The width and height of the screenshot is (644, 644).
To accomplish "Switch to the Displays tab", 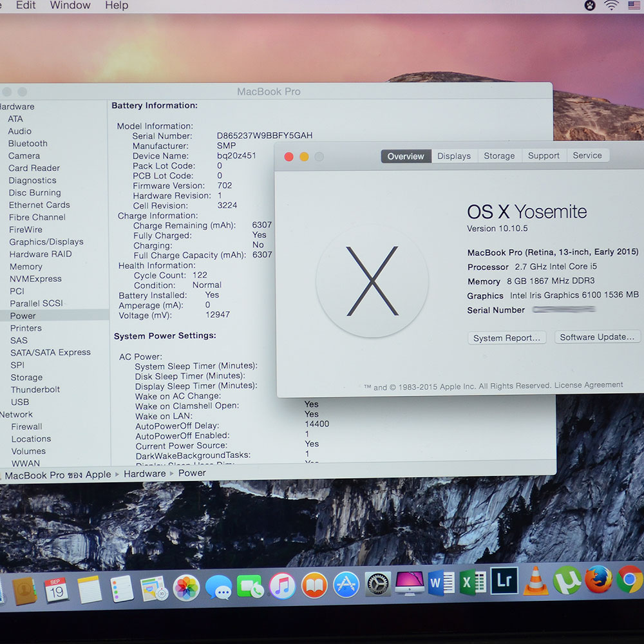I will [x=454, y=156].
